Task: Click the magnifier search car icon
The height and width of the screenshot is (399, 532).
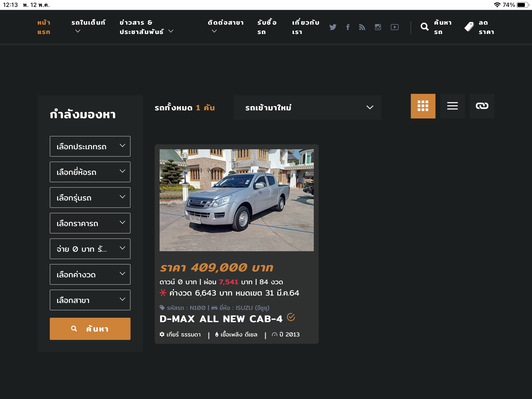Action: coord(424,27)
